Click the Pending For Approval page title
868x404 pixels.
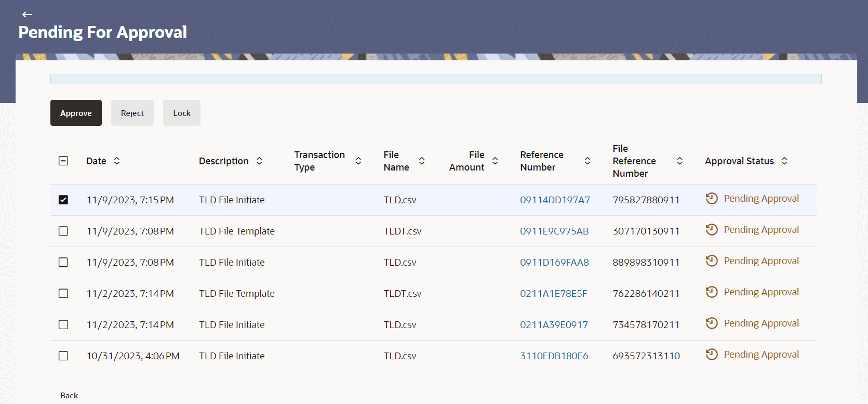[x=103, y=32]
